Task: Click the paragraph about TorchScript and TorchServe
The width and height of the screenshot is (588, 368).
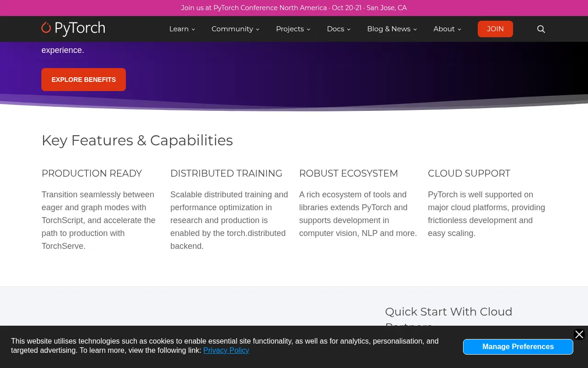Action: point(99,220)
